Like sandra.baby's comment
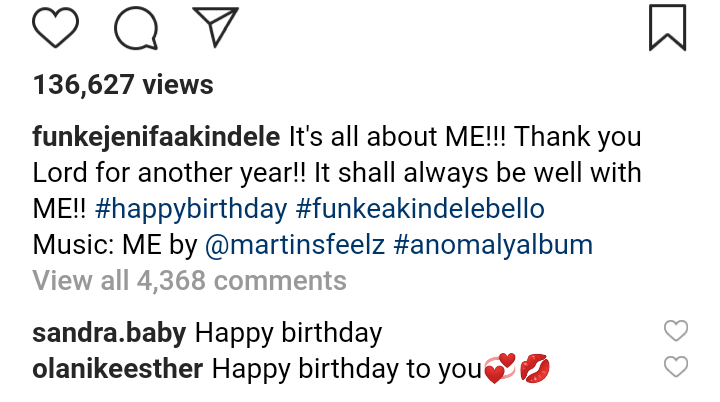 pos(676,331)
